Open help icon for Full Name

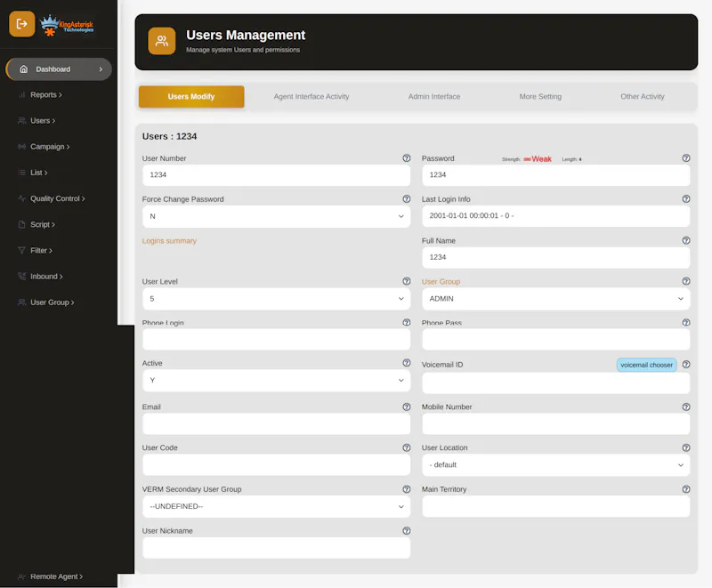click(x=686, y=240)
